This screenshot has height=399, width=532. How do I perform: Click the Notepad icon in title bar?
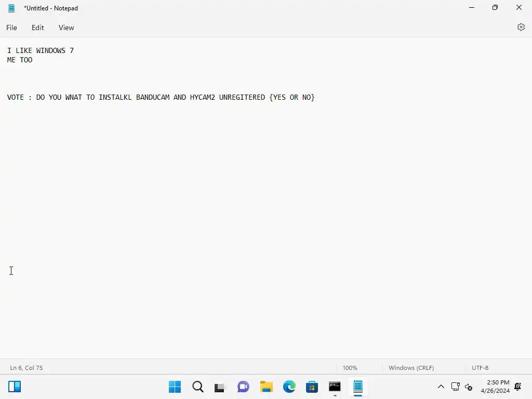(11, 8)
